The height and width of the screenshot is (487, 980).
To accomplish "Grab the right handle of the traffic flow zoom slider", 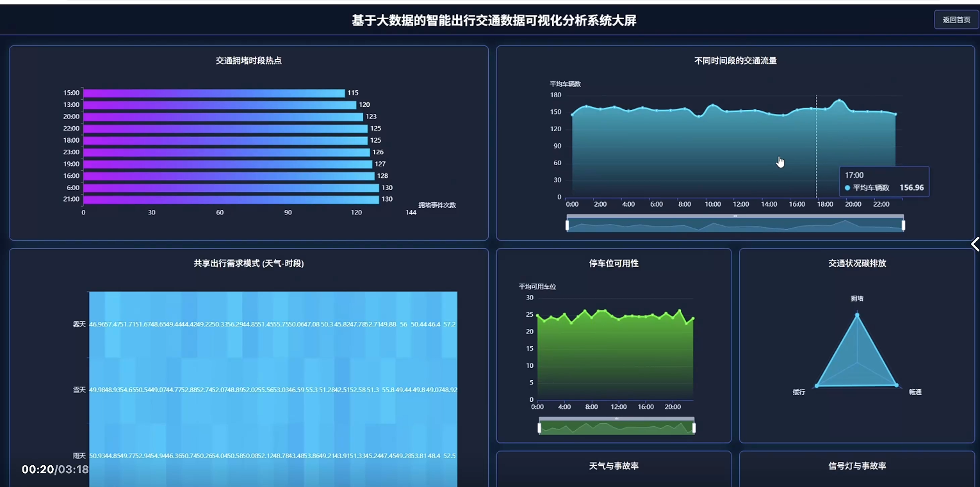I will (x=903, y=225).
